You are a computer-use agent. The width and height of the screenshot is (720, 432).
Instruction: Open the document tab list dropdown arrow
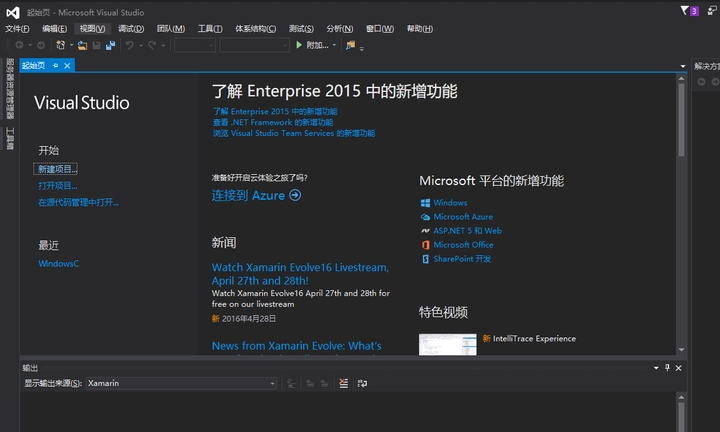pyautogui.click(x=683, y=66)
